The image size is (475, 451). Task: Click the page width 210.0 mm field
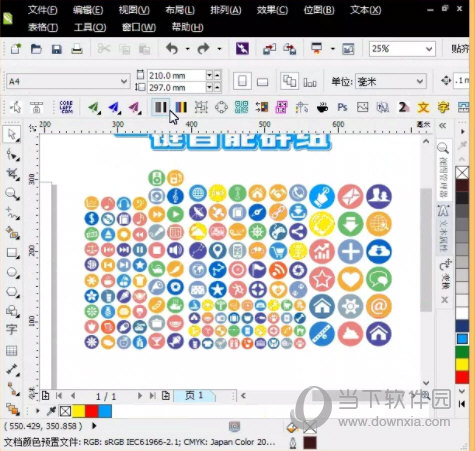coord(176,75)
